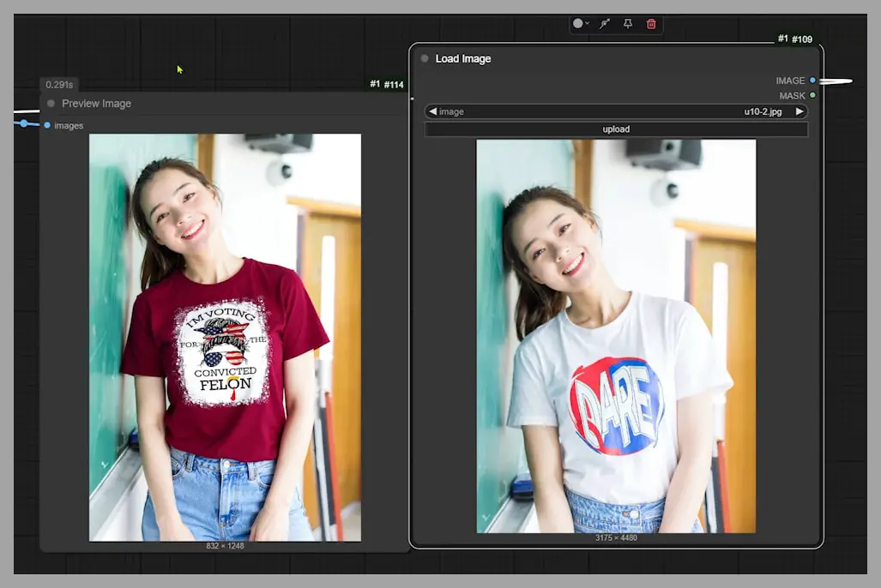Select next image with right arrow
The image size is (881, 588).
800,111
